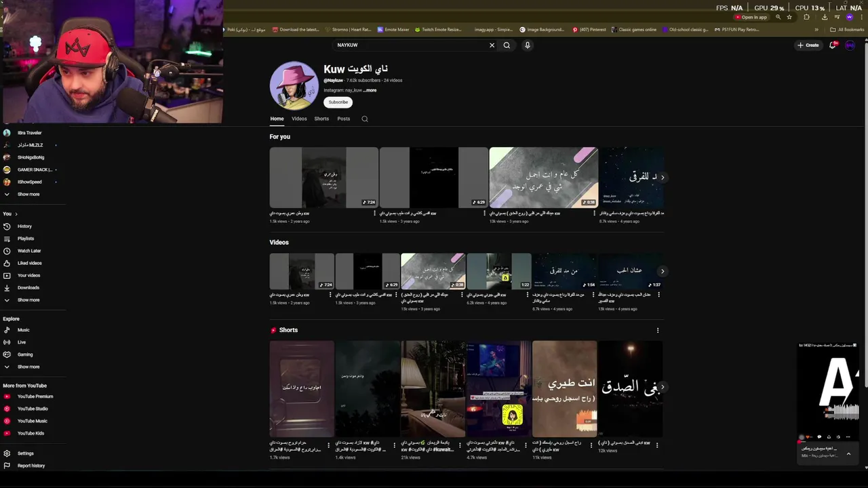Open the YouTube account avatar menu
Screen dimensions: 868x488
pos(850,45)
